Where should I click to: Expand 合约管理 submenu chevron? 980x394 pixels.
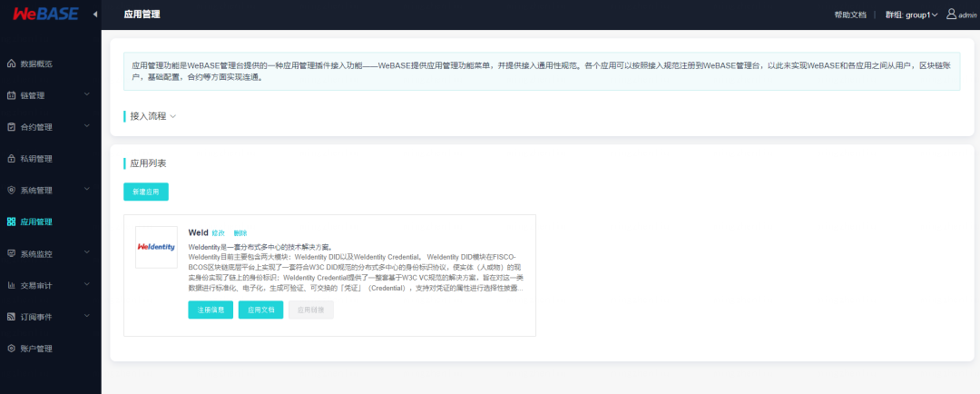click(87, 125)
